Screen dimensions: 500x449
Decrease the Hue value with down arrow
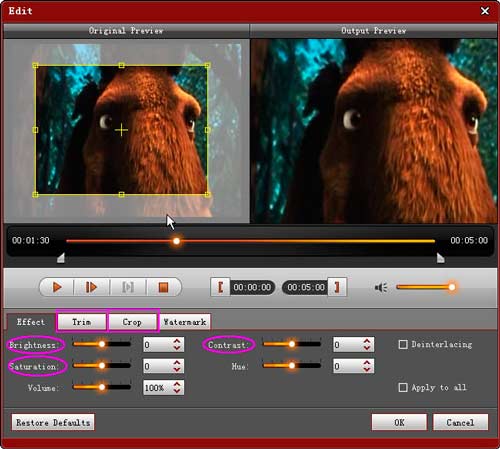367,370
